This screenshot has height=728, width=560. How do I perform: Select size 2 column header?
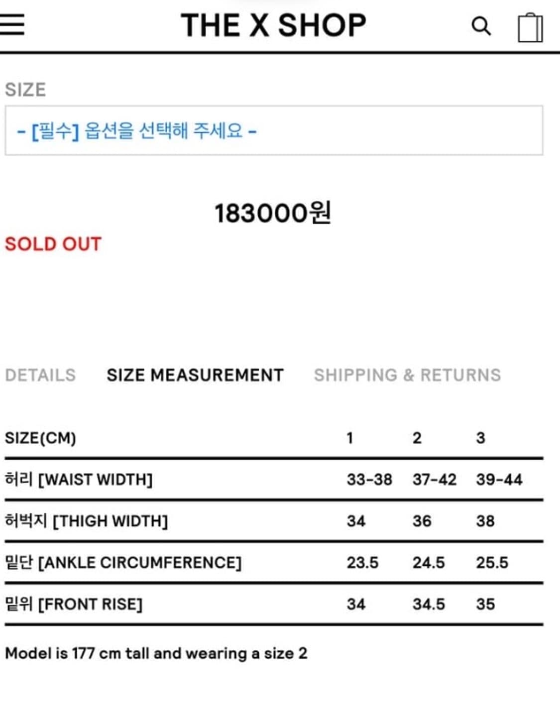pyautogui.click(x=417, y=437)
